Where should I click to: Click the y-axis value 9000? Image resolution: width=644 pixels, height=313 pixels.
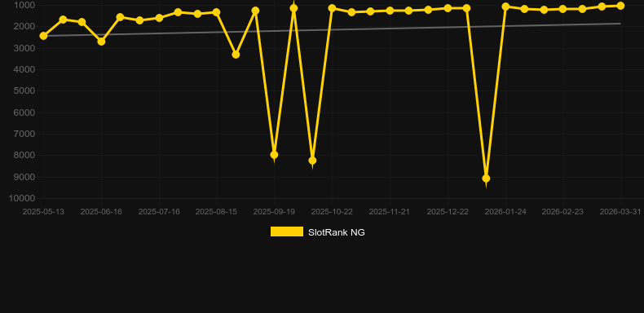click(24, 177)
